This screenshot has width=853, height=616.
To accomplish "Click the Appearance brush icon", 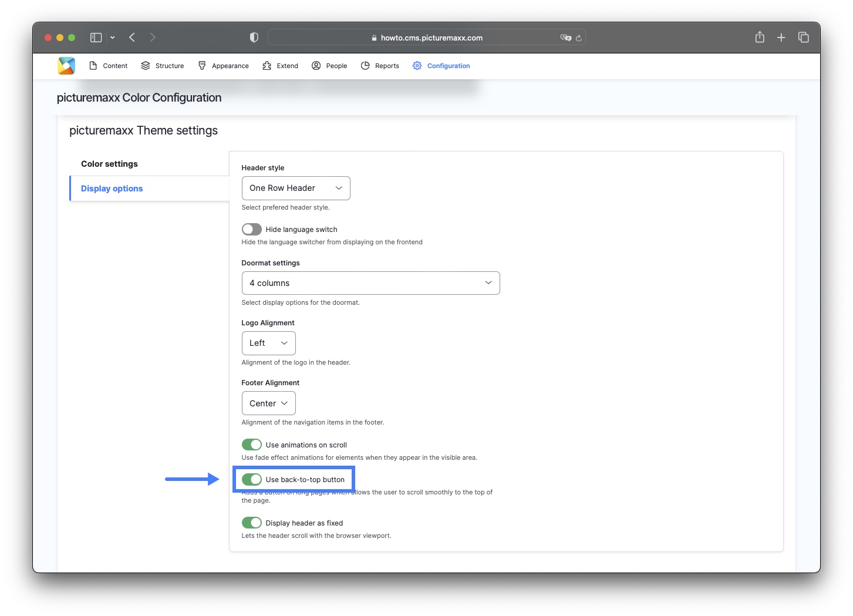I will [202, 66].
